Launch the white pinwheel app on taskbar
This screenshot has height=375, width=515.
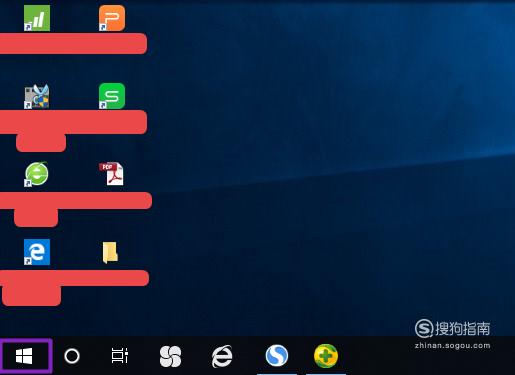(171, 356)
